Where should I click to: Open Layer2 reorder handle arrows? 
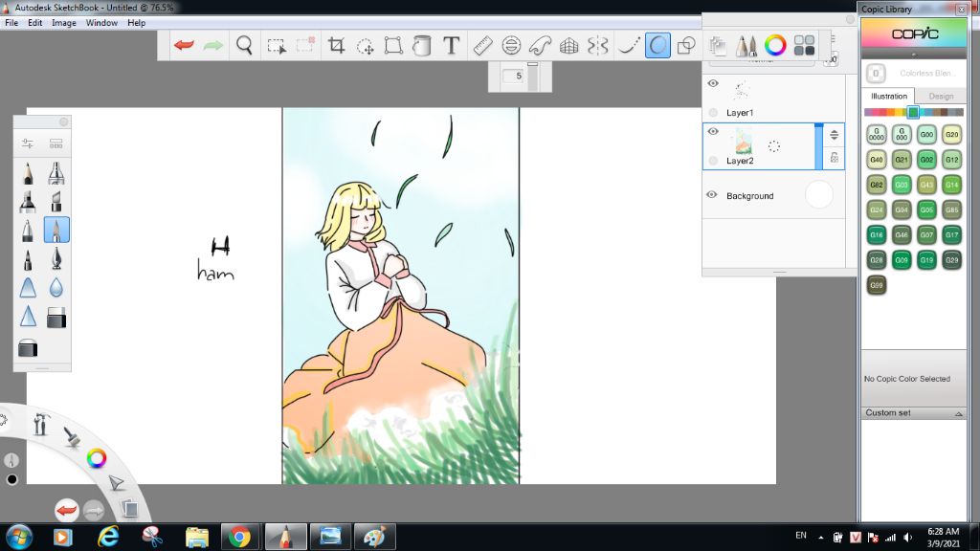point(835,135)
